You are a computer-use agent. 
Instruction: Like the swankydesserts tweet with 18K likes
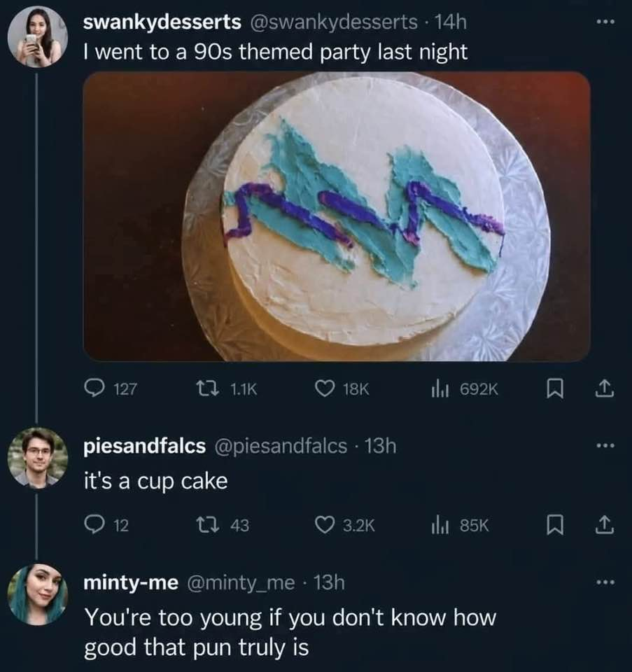pyautogui.click(x=342, y=388)
